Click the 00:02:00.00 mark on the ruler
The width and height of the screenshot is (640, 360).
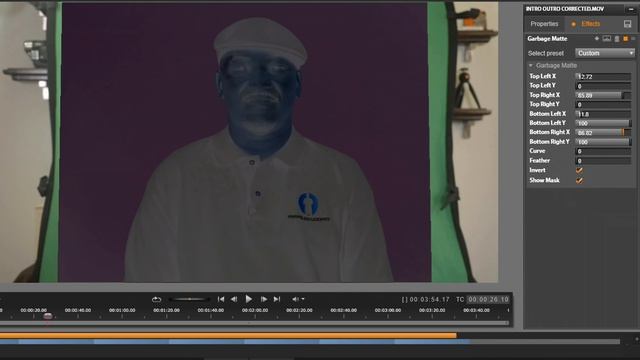pos(255,310)
